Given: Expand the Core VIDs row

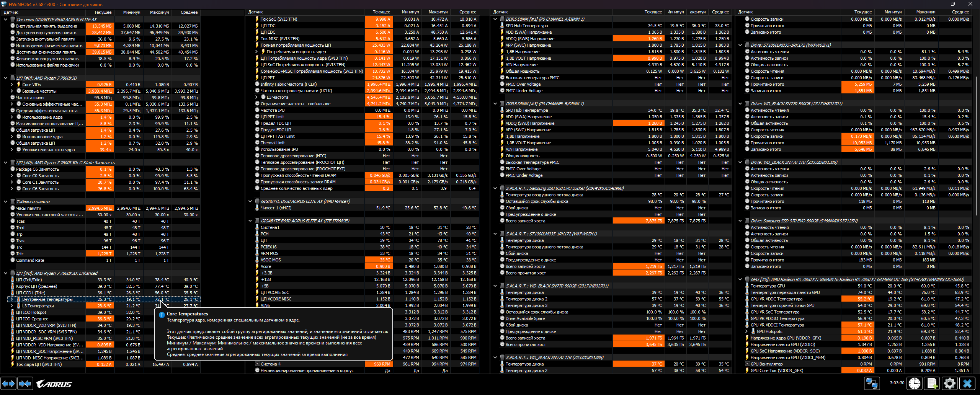Looking at the screenshot, I should pyautogui.click(x=12, y=85).
